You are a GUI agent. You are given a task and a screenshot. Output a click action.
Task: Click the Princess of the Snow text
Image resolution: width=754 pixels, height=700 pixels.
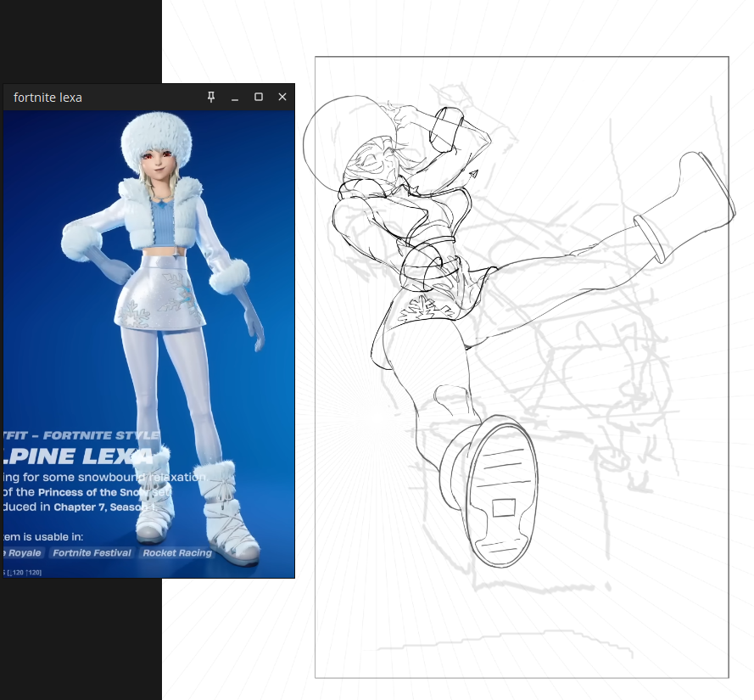92,492
